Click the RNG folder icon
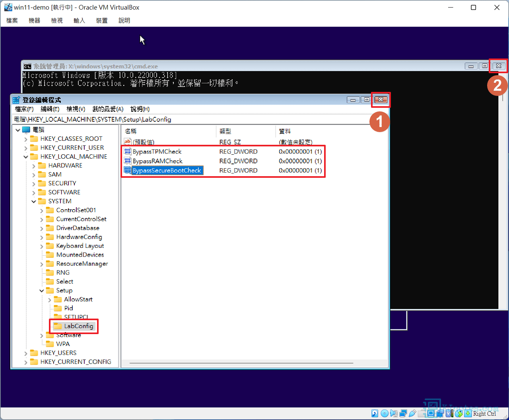509x420 pixels. click(50, 272)
